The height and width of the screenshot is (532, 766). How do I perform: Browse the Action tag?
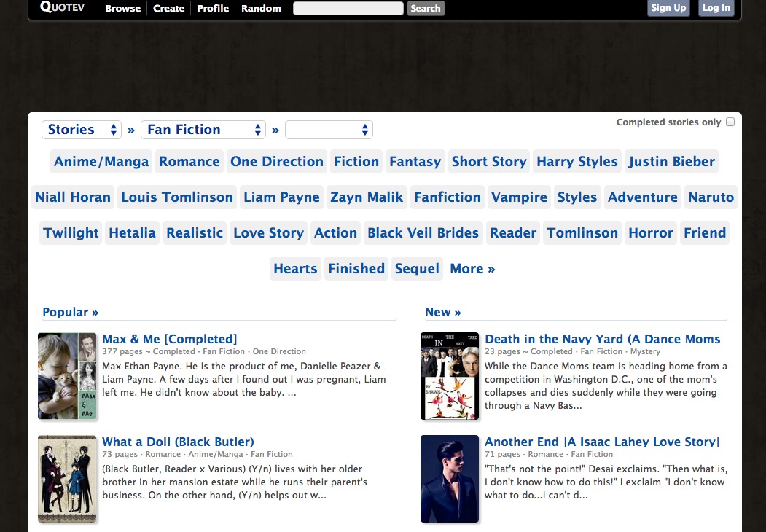click(335, 232)
